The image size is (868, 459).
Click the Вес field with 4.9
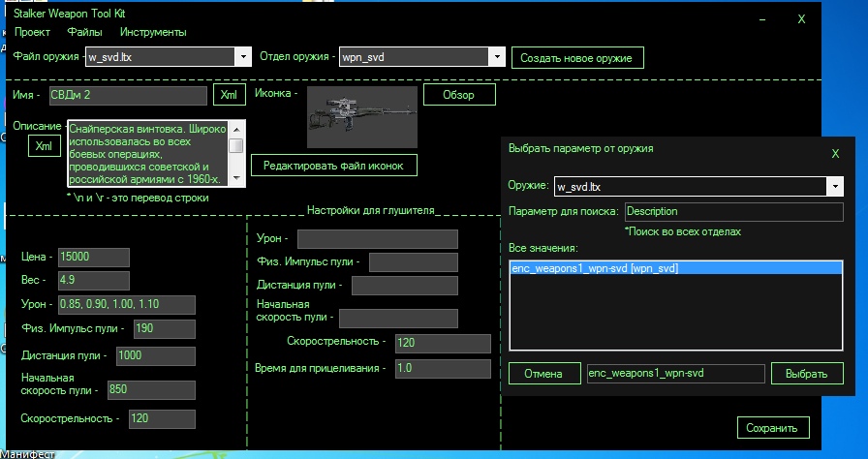tap(94, 281)
